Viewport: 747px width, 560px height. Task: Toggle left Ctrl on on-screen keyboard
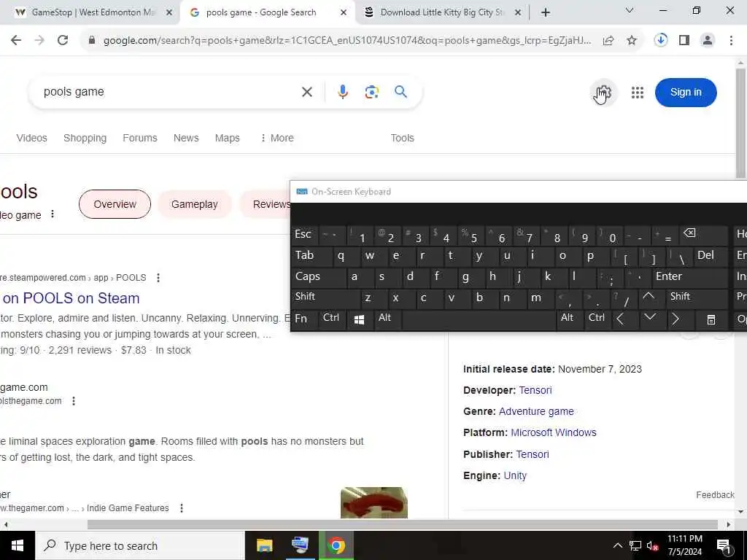(x=332, y=319)
